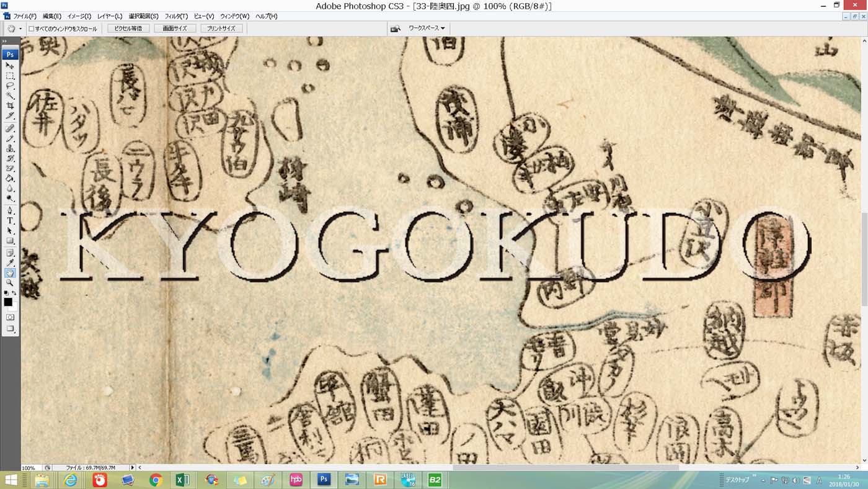Click the foreground black color swatch
The height and width of the screenshot is (489, 868).
(8, 302)
